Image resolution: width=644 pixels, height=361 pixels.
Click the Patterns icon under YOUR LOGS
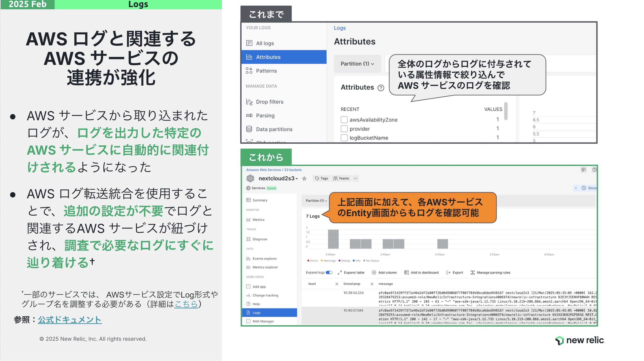249,70
